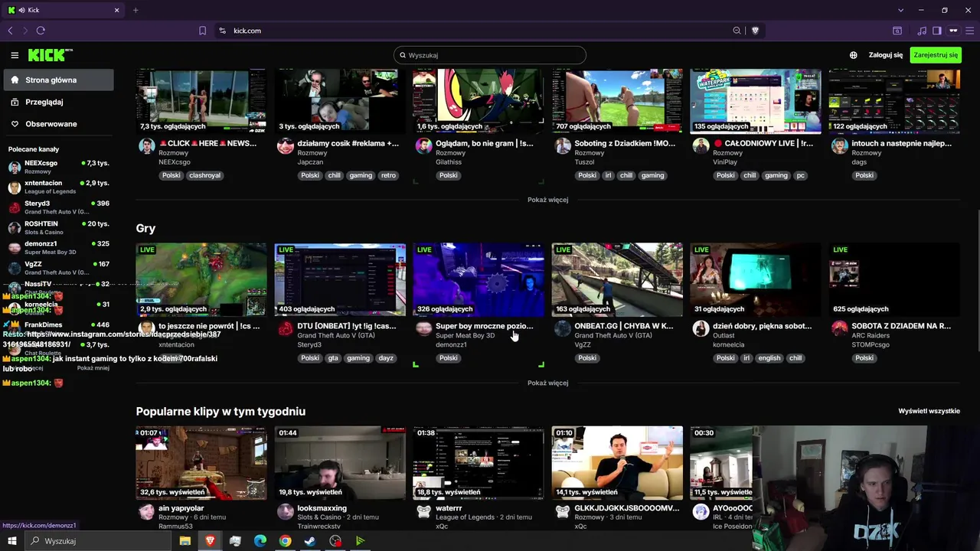Click the green KICK logo
980x551 pixels.
(51, 55)
